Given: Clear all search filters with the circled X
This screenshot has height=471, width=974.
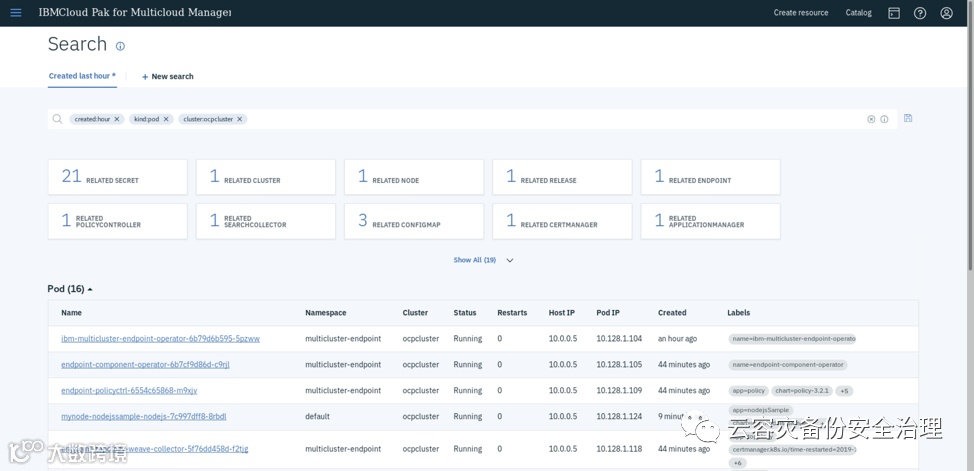Looking at the screenshot, I should pos(871,119).
